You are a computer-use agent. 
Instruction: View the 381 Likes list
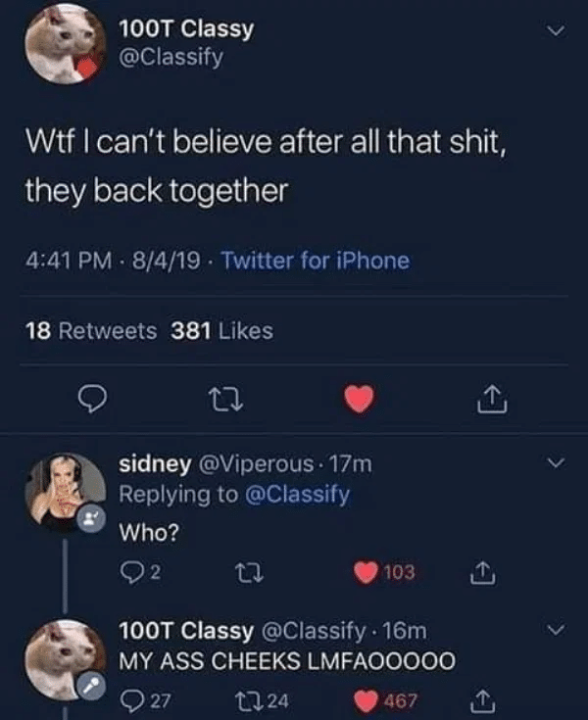[x=221, y=331]
